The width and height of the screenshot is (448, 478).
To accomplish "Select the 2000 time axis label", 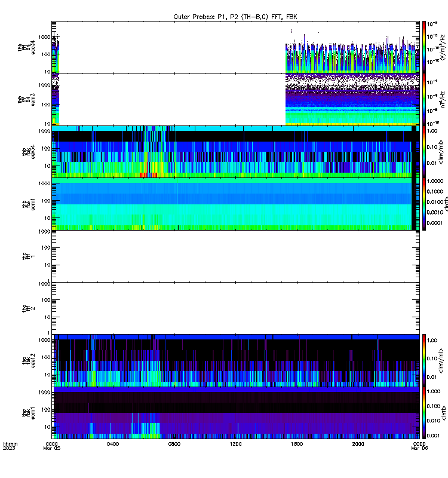I will point(358,444).
